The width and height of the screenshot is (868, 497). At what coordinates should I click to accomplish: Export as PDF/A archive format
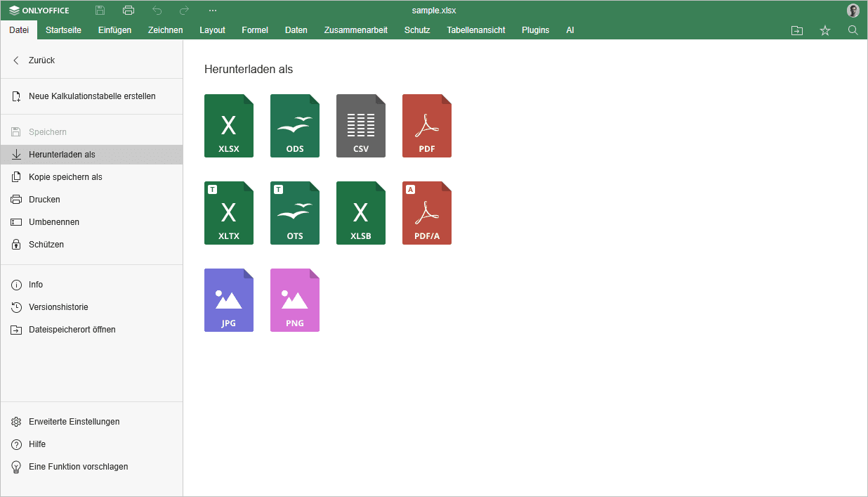click(x=426, y=213)
